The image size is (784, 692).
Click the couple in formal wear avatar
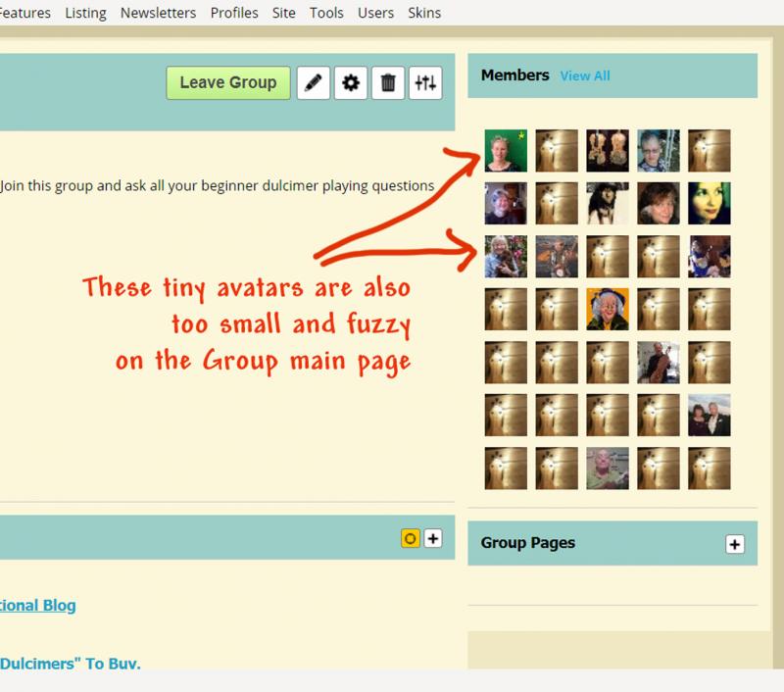pos(709,415)
